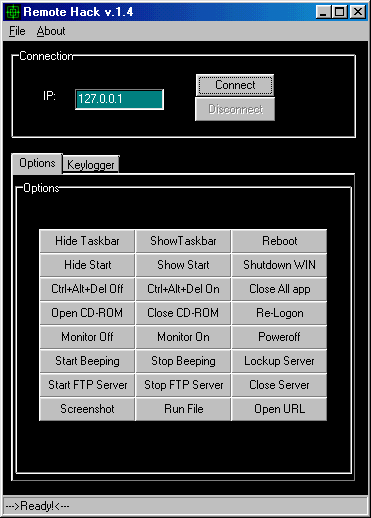This screenshot has width=371, height=518.
Task: Click Shutdown WIN button
Action: click(x=279, y=265)
